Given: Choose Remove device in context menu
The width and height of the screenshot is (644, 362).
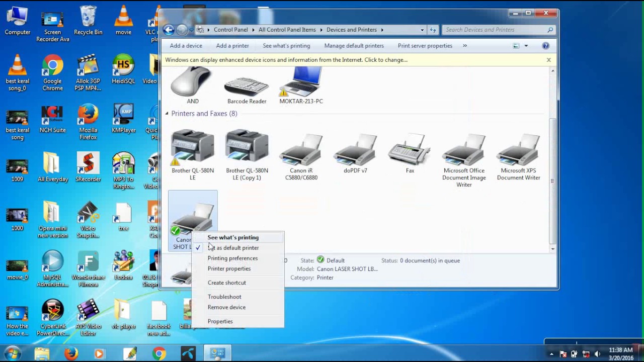Looking at the screenshot, I should (x=237, y=307).
